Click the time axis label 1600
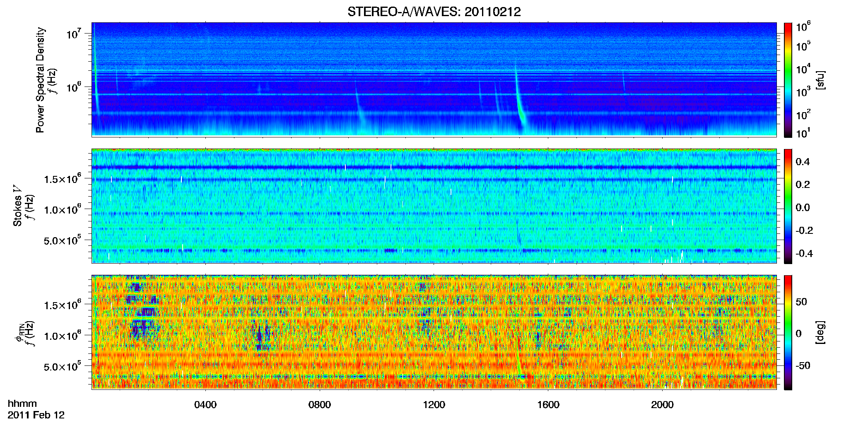This screenshot has width=868, height=447. 548,405
